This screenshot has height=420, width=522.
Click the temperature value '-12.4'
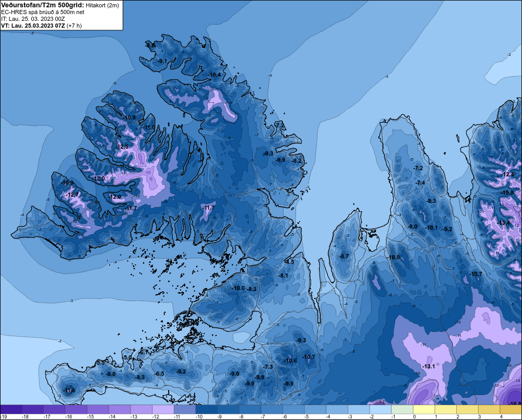[x=507, y=175]
